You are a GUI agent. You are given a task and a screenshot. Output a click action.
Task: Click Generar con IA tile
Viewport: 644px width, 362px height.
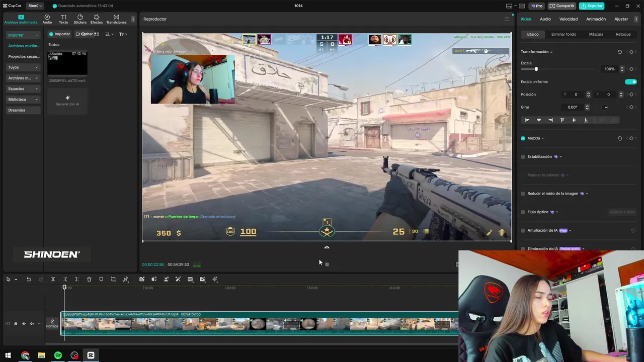tap(67, 100)
